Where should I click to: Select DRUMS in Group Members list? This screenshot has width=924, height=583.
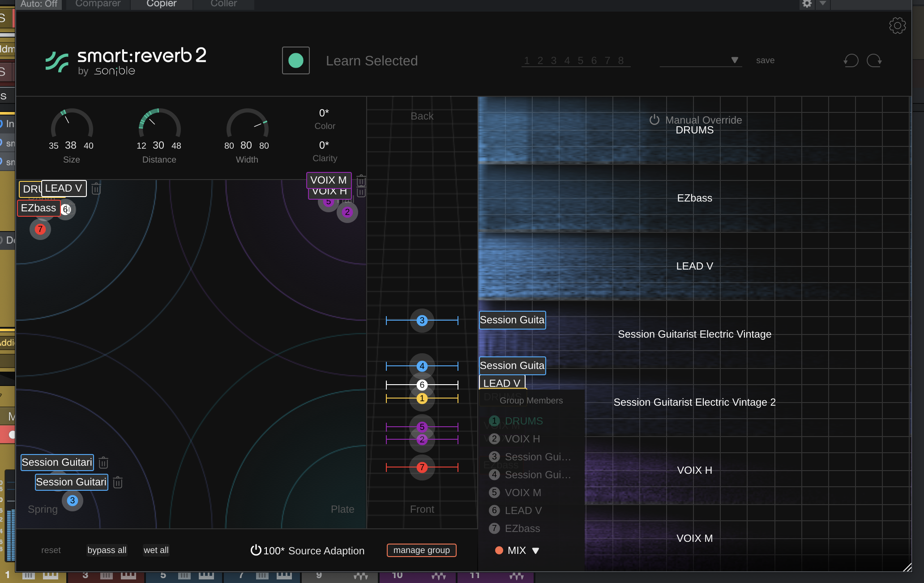523,421
